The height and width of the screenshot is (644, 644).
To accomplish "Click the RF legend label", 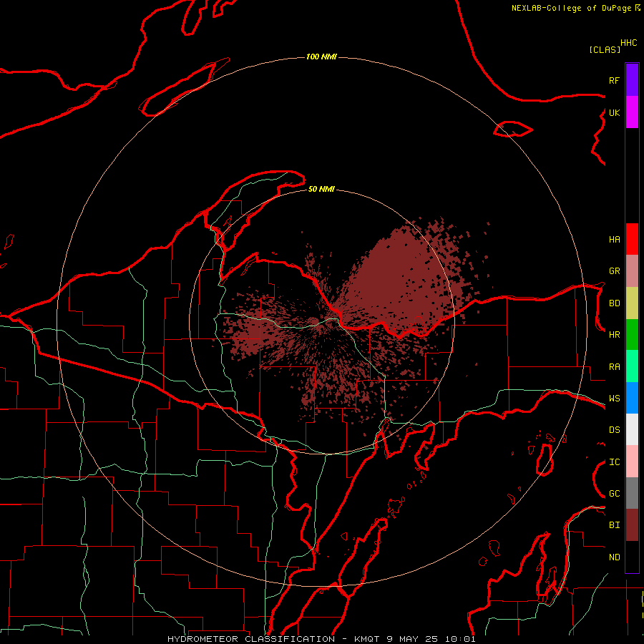I will tap(614, 80).
